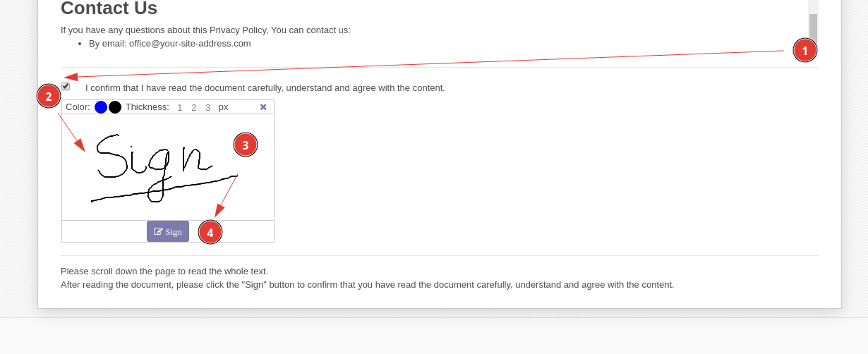Viewport: 868px width, 354px height.
Task: Click the document scrollbar thumb
Action: [x=813, y=28]
